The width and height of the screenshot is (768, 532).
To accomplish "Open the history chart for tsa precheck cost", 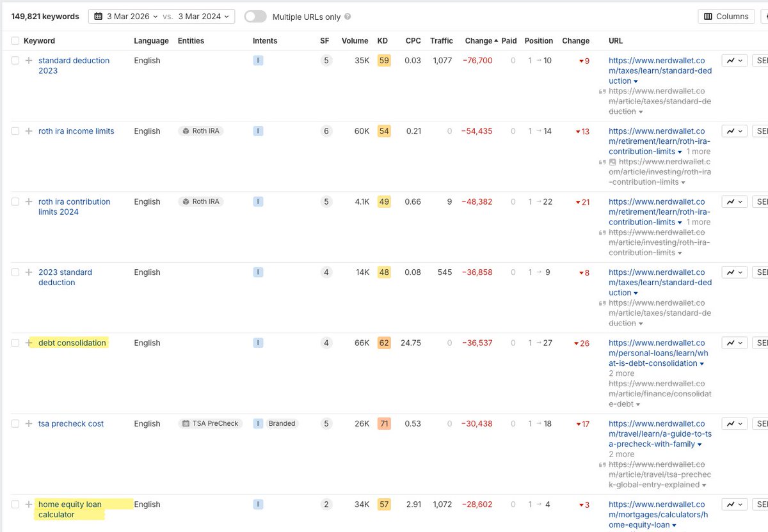I will coord(734,424).
